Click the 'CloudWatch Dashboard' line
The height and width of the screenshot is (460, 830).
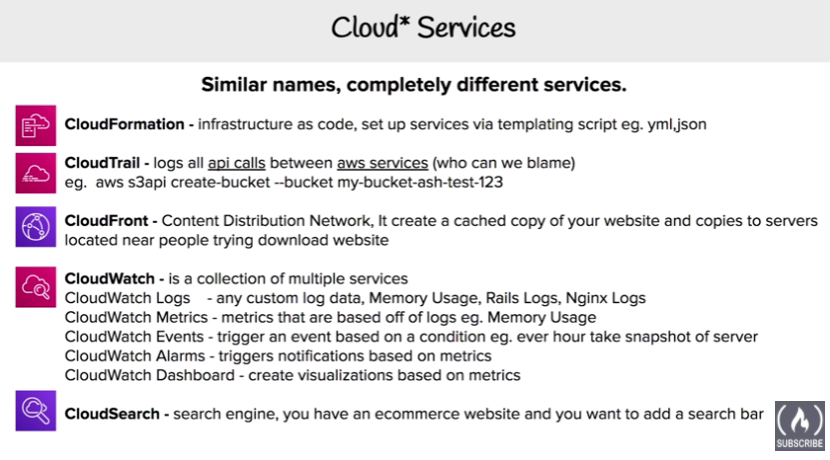[293, 375]
